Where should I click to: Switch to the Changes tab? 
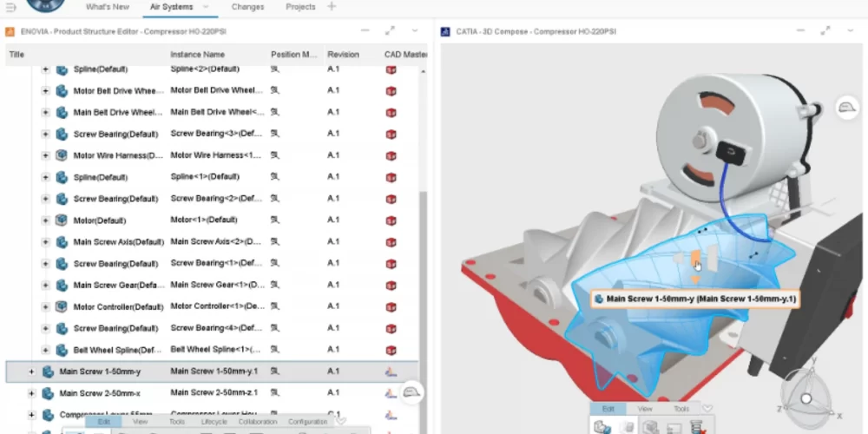247,7
